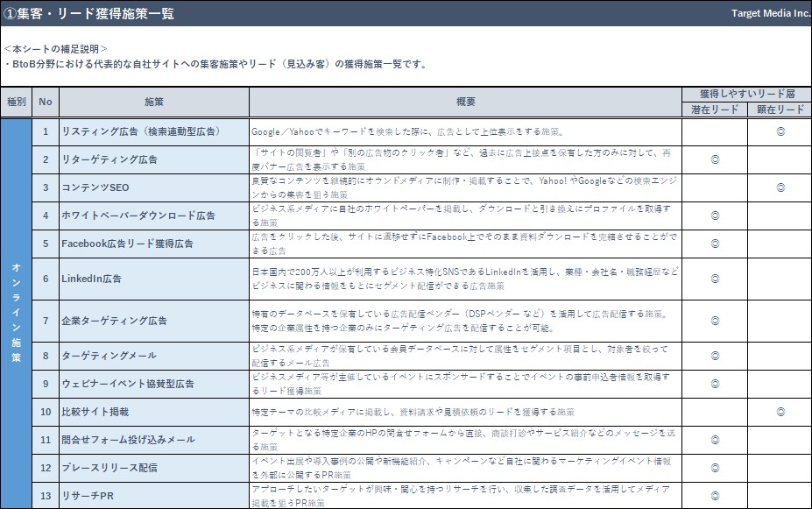Click the ◎ mark in リターゲティング広告 row
Viewport: 812px width, 509px height.
click(715, 160)
